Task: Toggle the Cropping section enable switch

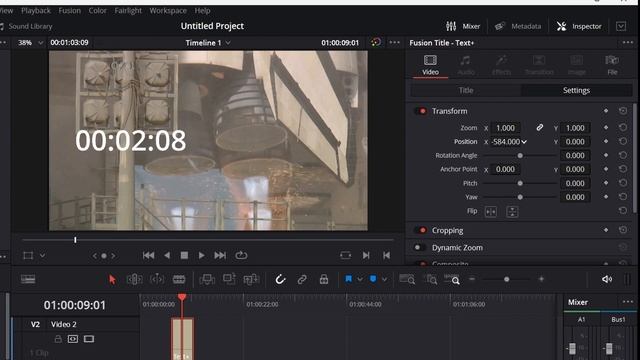Action: pos(421,230)
